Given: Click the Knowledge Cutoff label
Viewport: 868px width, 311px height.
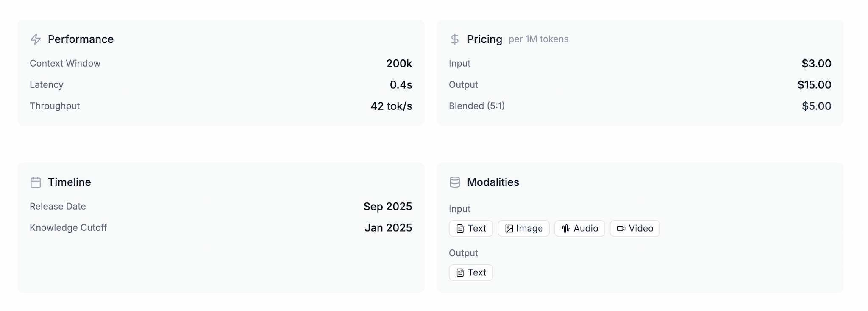Looking at the screenshot, I should tap(68, 228).
